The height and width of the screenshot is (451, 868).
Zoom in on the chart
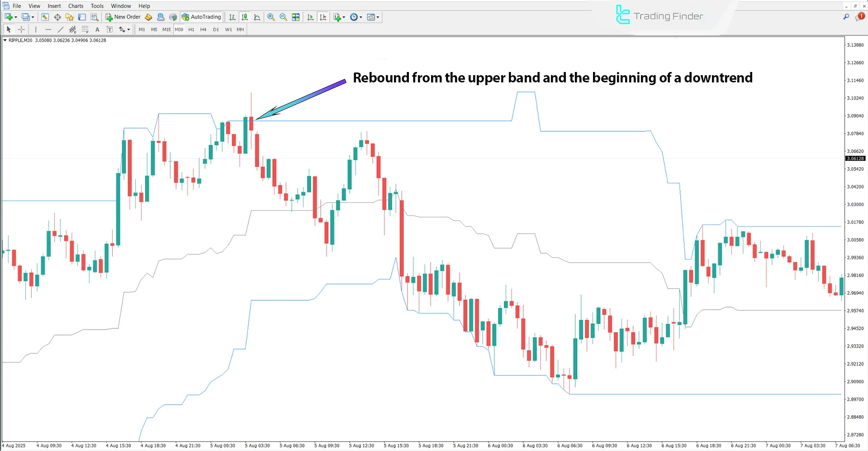[x=271, y=17]
